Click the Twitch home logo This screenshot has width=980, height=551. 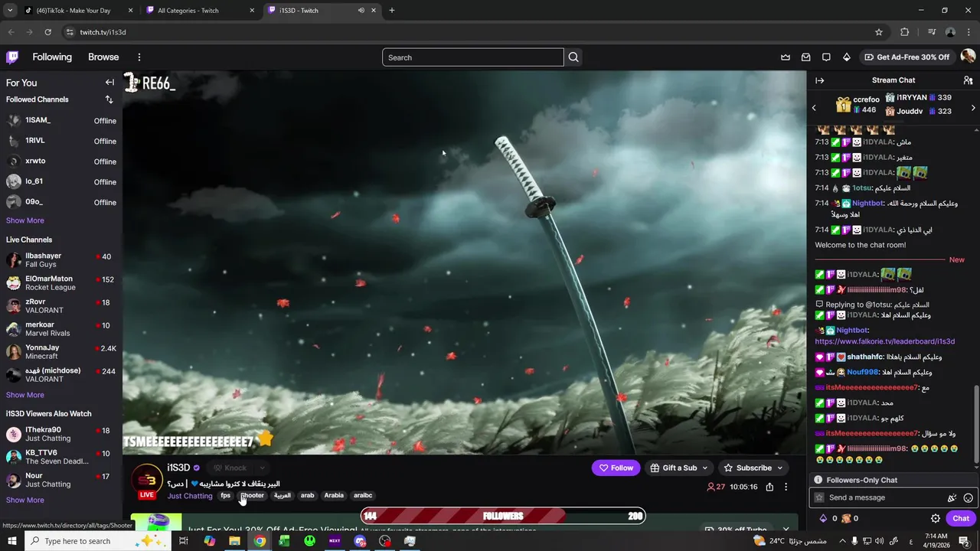pos(12,57)
